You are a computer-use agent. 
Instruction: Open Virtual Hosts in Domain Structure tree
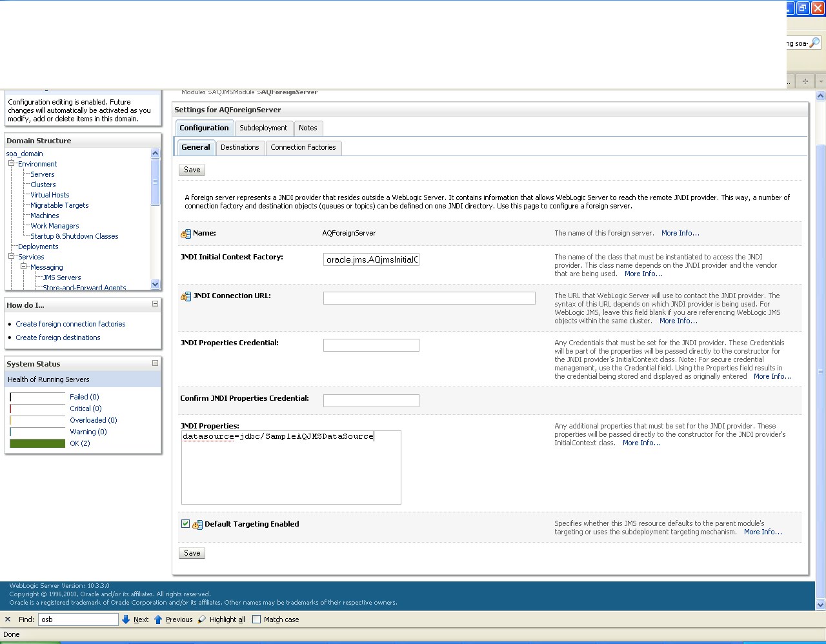(50, 195)
